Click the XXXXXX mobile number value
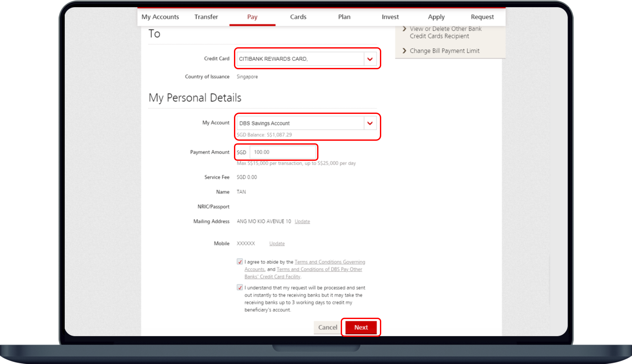This screenshot has height=364, width=632. 246,243
